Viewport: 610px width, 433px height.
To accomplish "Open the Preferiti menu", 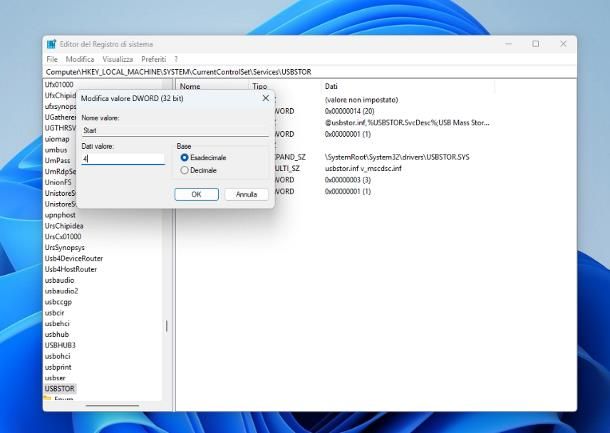I will (x=153, y=59).
